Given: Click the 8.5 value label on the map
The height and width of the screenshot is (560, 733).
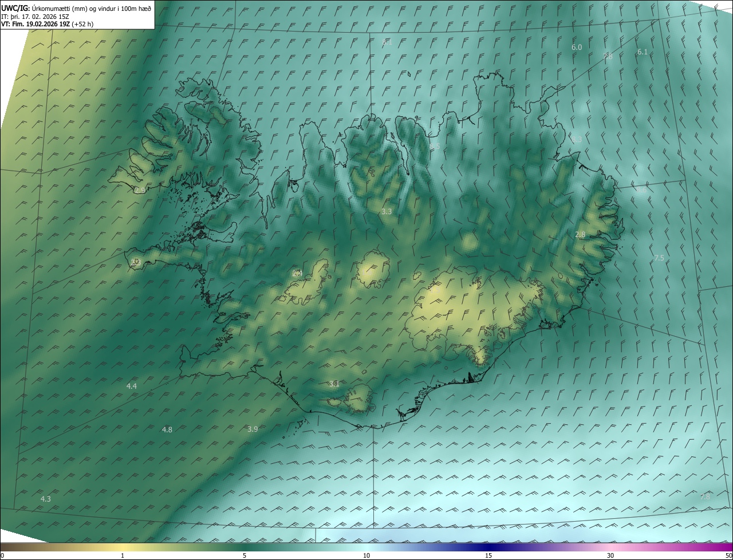Looking at the screenshot, I should [x=435, y=147].
